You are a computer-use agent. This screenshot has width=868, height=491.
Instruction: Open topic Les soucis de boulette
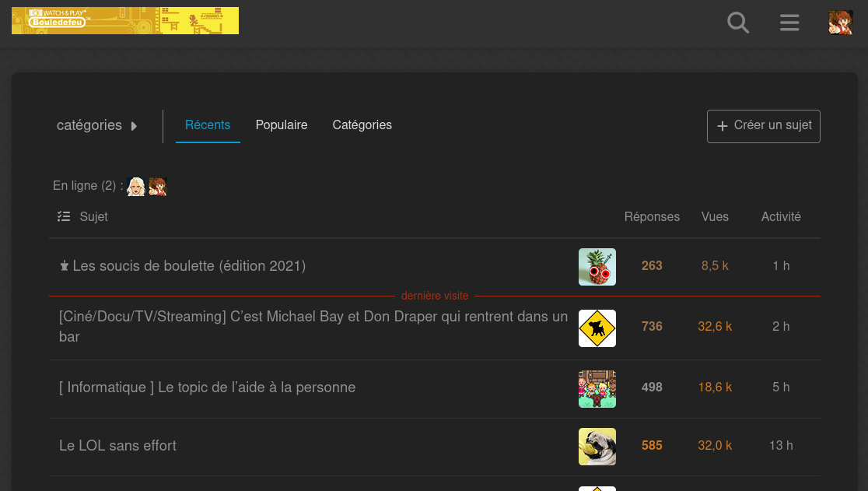pos(188,266)
